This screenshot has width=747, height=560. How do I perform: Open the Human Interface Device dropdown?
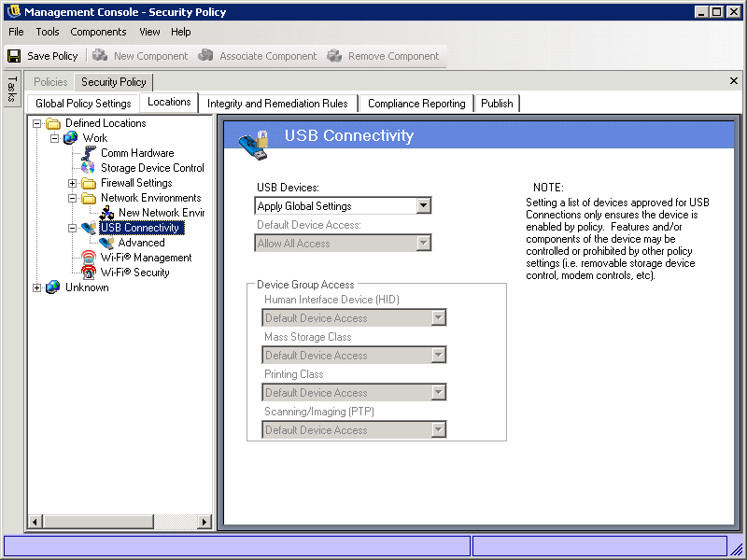tap(438, 317)
